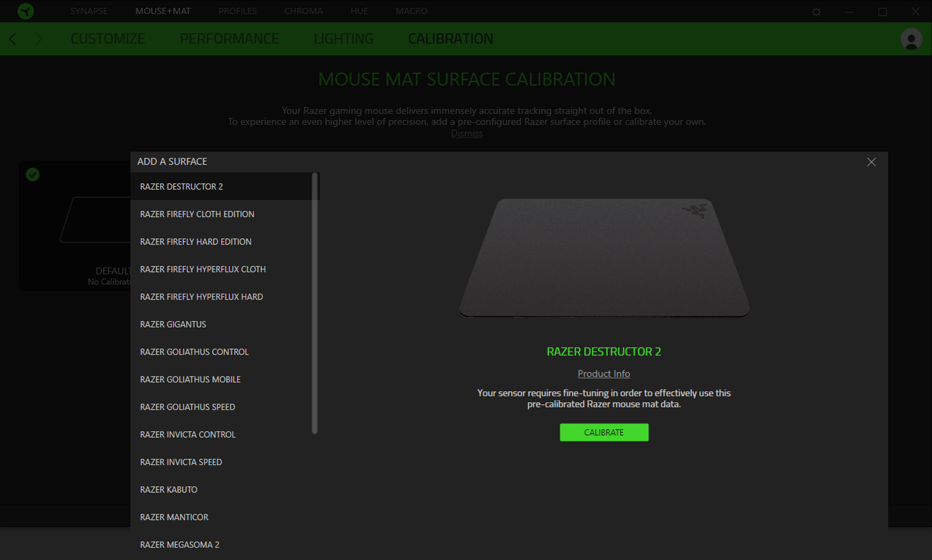Open the MACRO tab
The height and width of the screenshot is (560, 932).
(x=411, y=11)
